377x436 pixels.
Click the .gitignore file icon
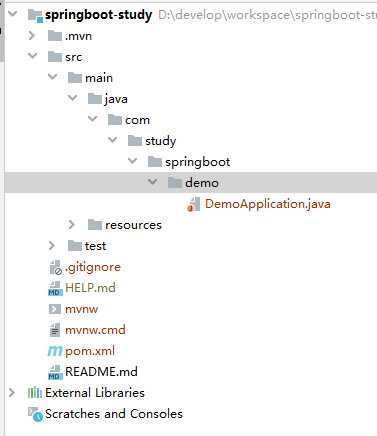[x=55, y=267]
